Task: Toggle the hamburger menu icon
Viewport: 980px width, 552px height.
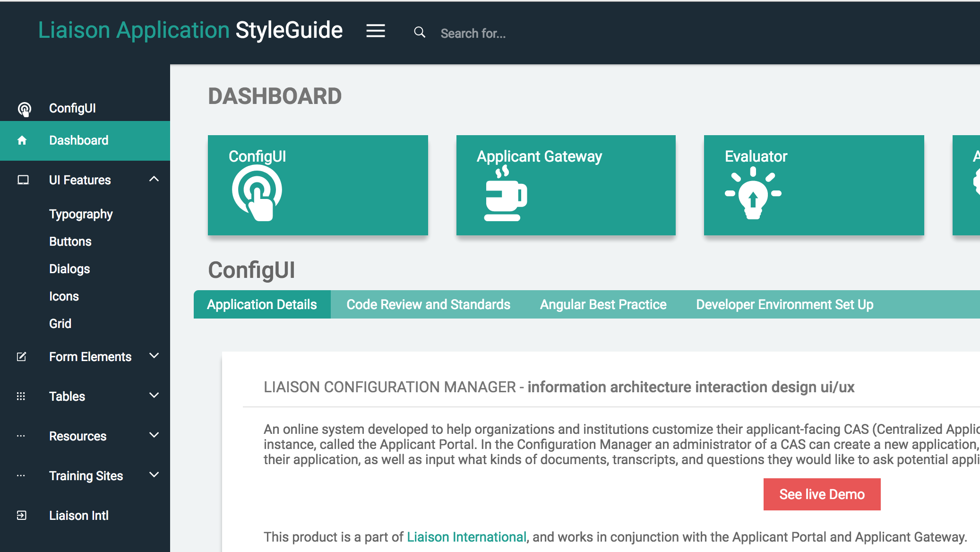Action: tap(376, 31)
